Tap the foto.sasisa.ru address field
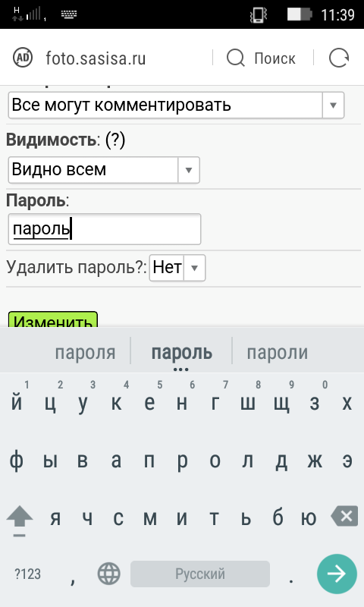The width and height of the screenshot is (364, 607). tap(96, 58)
